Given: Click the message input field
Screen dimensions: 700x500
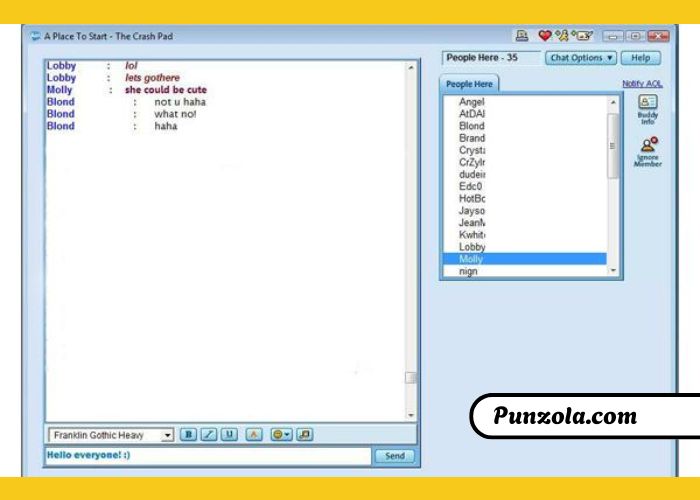Looking at the screenshot, I should (207, 456).
